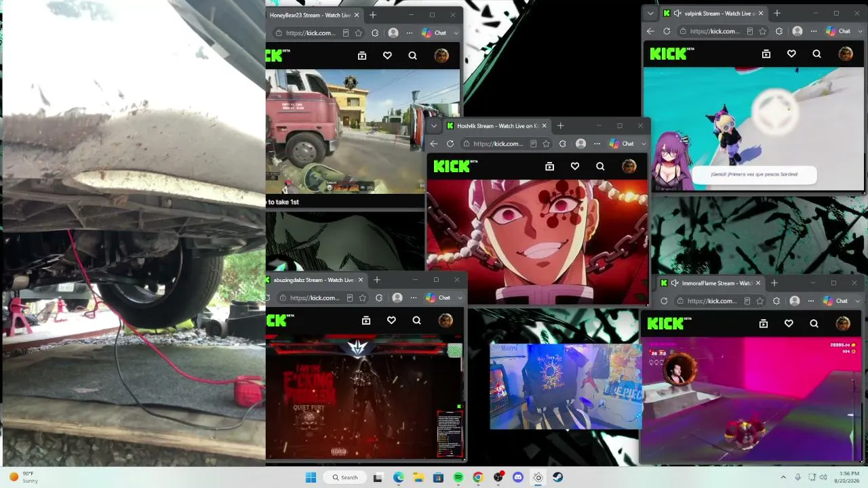
Task: Open search in Hosh4k Kick header
Action: [x=600, y=166]
